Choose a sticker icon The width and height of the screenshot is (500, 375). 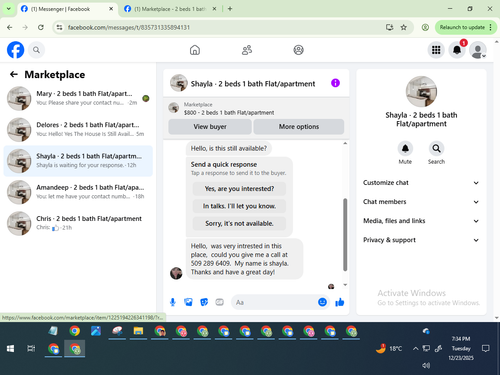pyautogui.click(x=204, y=302)
